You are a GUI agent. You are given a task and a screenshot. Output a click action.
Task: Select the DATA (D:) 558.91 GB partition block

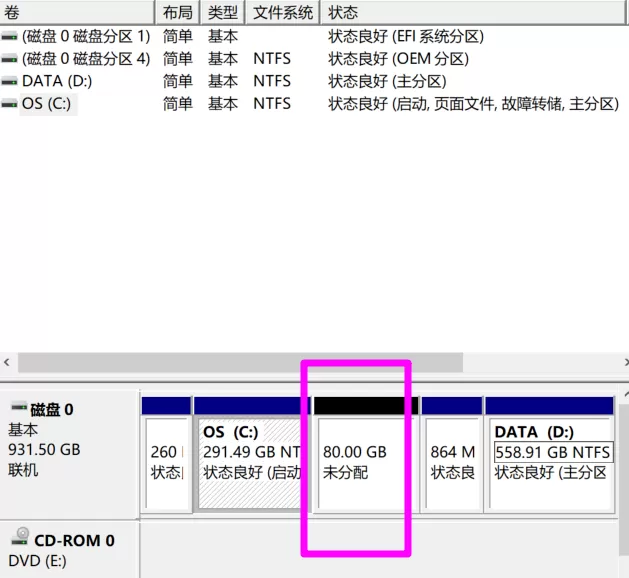pyautogui.click(x=550, y=455)
